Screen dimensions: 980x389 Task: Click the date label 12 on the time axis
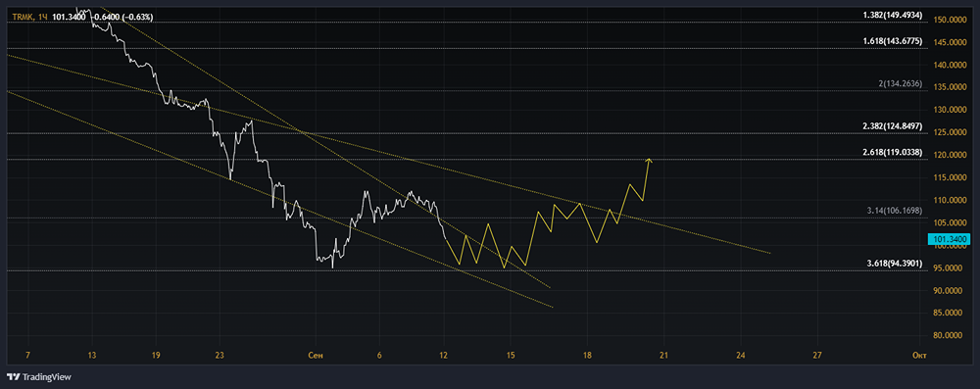443,356
